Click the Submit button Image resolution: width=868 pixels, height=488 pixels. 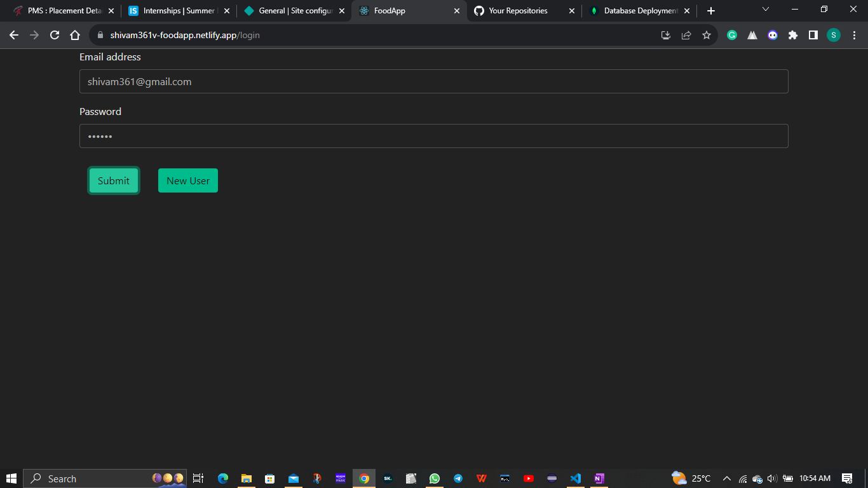tap(113, 180)
